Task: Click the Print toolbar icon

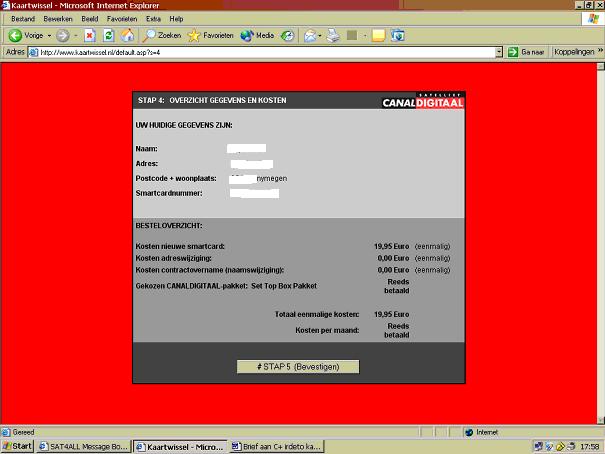Action: tap(333, 35)
